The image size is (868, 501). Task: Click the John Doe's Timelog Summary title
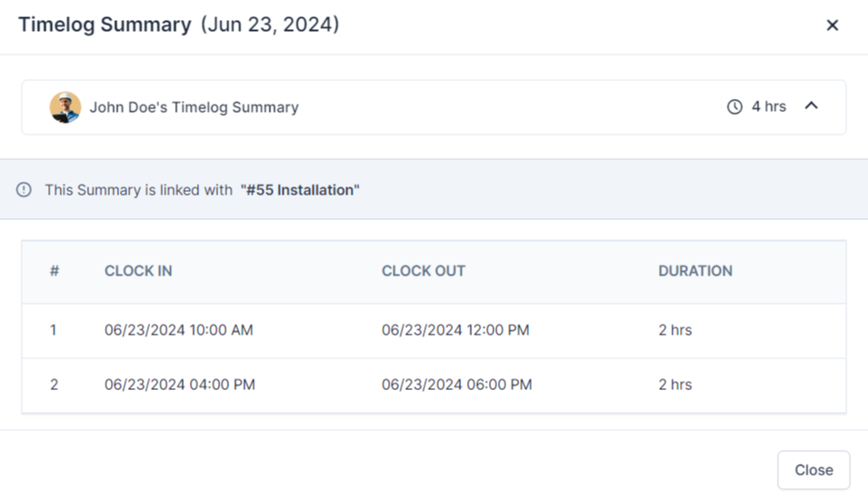point(194,107)
